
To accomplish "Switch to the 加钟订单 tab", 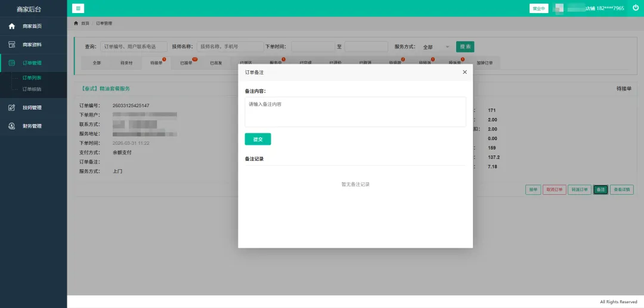I will (x=485, y=63).
